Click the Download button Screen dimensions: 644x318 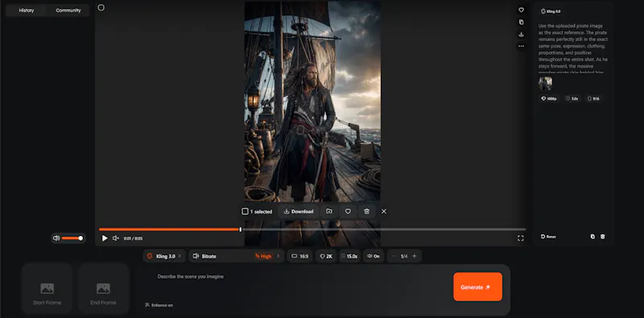click(x=299, y=211)
